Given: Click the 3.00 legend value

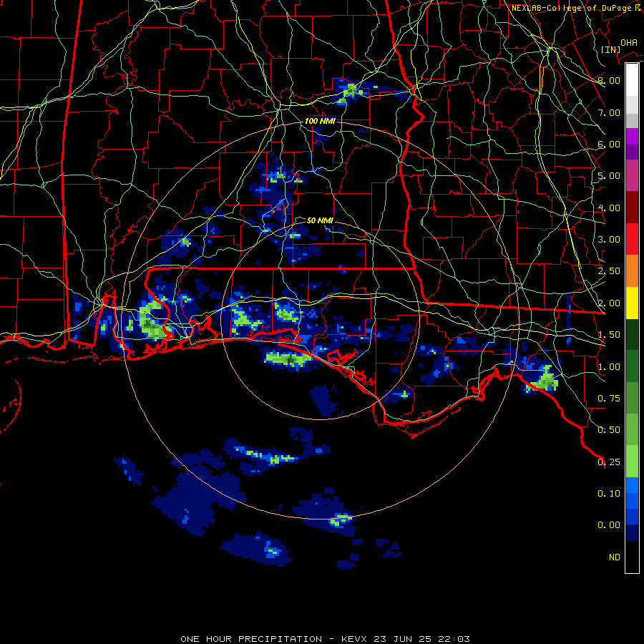Looking at the screenshot, I should [609, 240].
